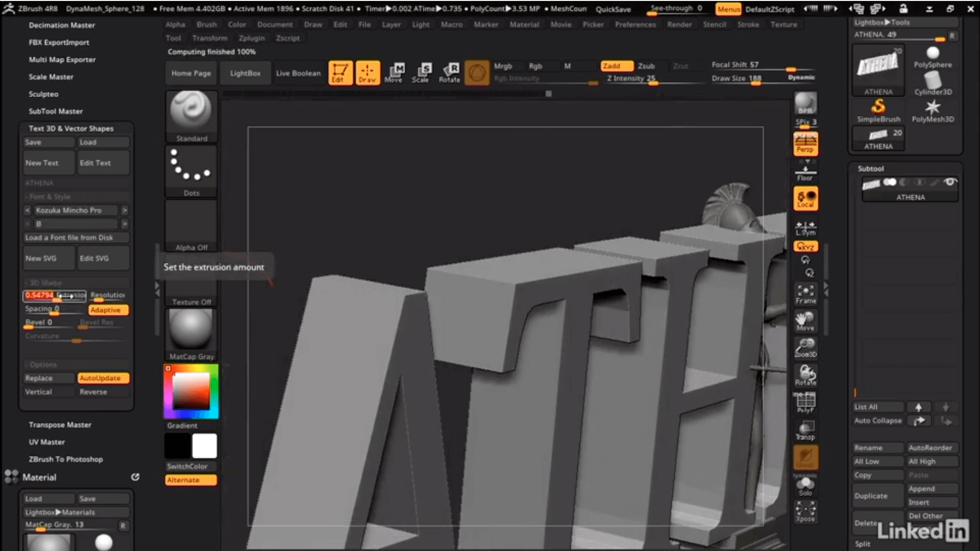Viewport: 980px width, 551px height.
Task: Click Load a Font file from Disk
Action: click(x=76, y=238)
